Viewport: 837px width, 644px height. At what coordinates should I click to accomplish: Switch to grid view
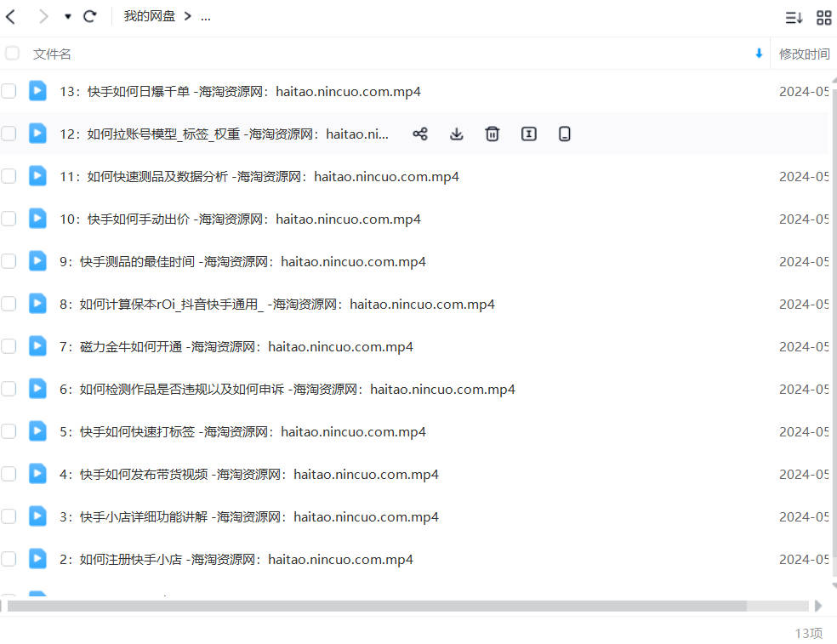click(824, 18)
